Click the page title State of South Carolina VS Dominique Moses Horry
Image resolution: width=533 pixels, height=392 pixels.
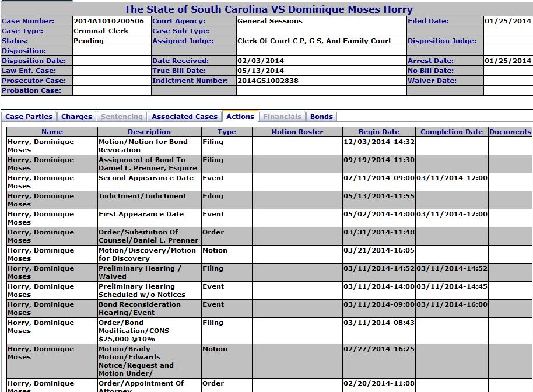pyautogui.click(x=268, y=9)
